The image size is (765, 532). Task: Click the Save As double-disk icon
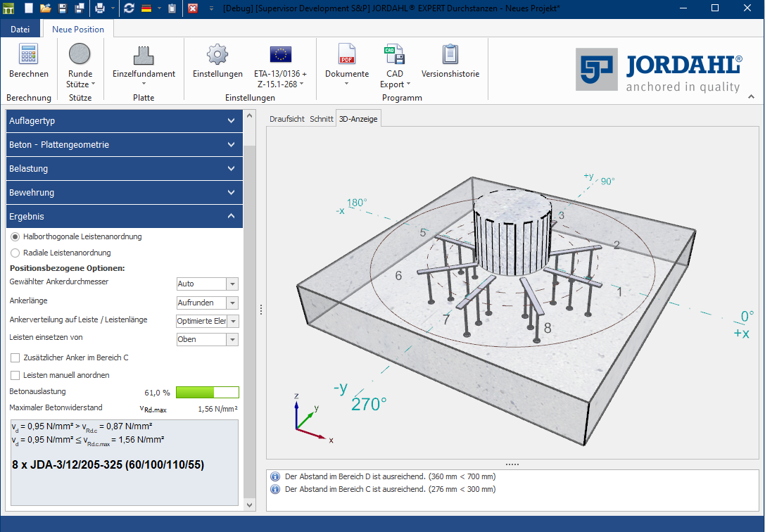[x=80, y=8]
